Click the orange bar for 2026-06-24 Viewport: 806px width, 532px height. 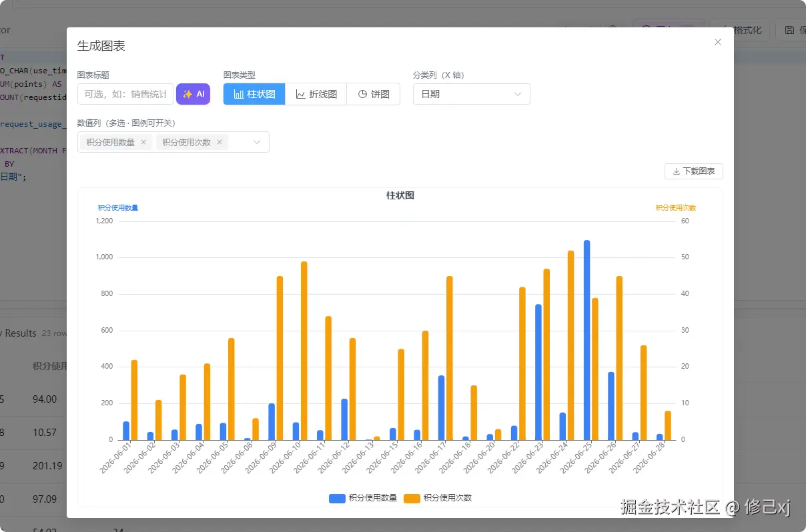[571, 345]
